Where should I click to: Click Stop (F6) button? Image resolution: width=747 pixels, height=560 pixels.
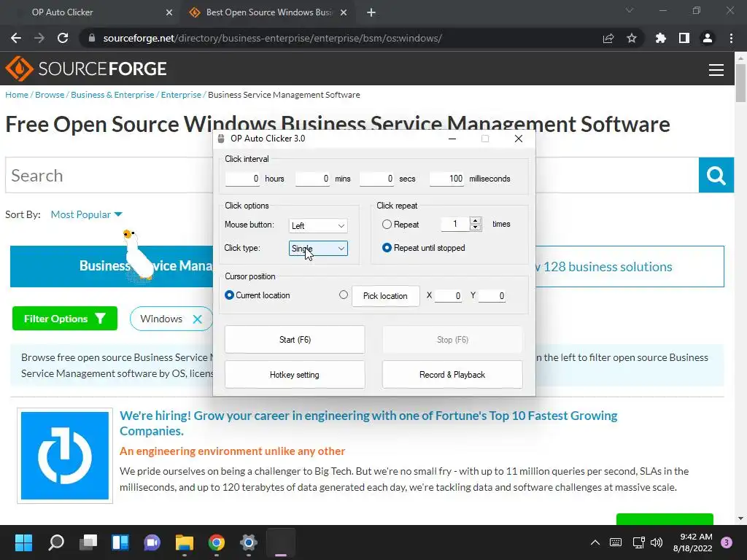point(452,340)
